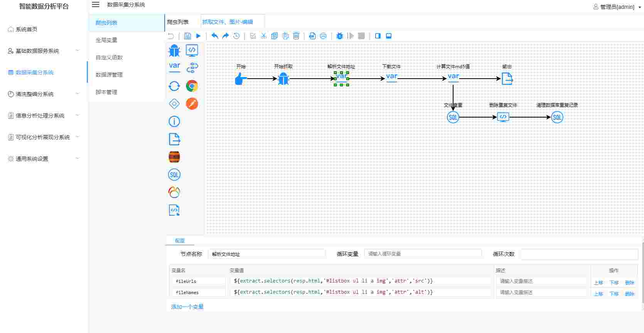The image size is (644, 333).
Task: Toggle the hamburger menu to collapse the sidebar
Action: click(x=96, y=5)
